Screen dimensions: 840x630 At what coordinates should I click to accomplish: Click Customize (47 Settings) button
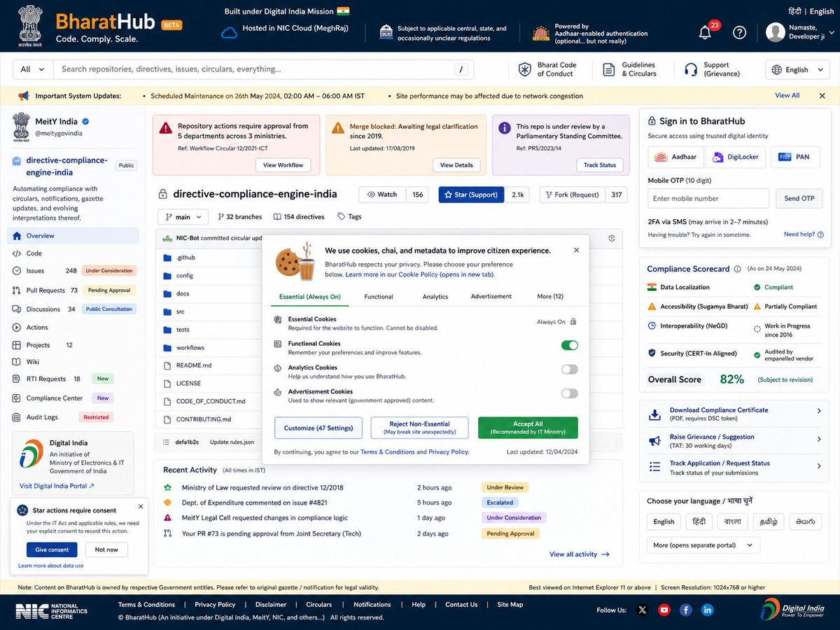pyautogui.click(x=318, y=428)
